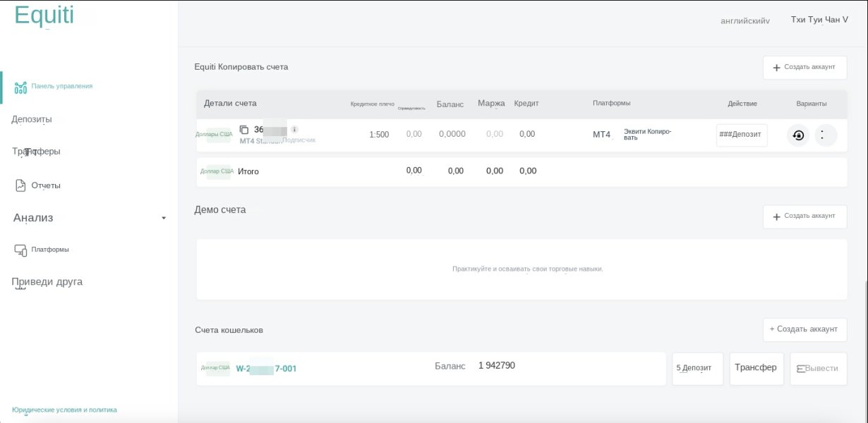
Task: Click the info icon beside account number
Action: click(294, 130)
